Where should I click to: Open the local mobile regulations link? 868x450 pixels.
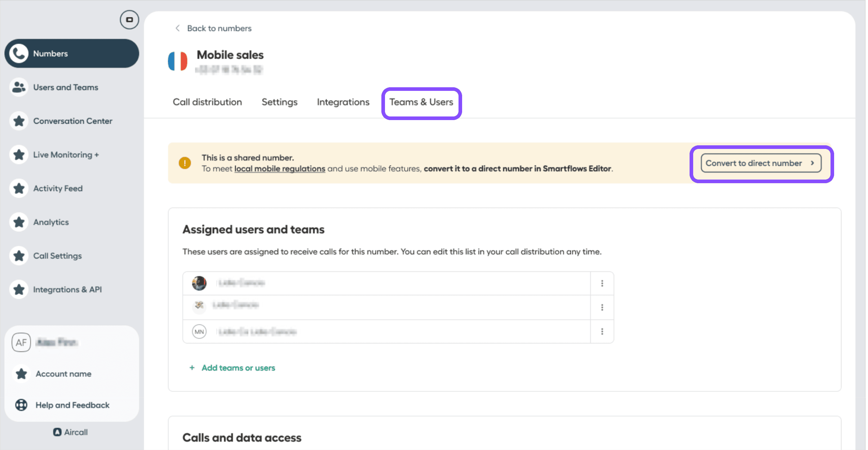279,168
